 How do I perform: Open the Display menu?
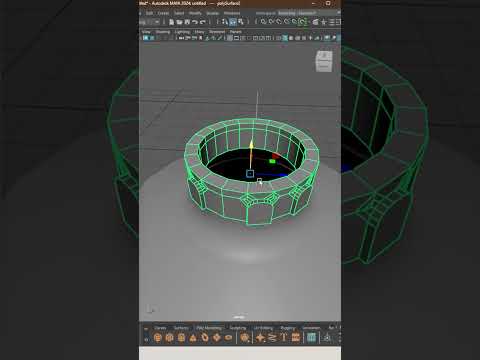(x=212, y=13)
